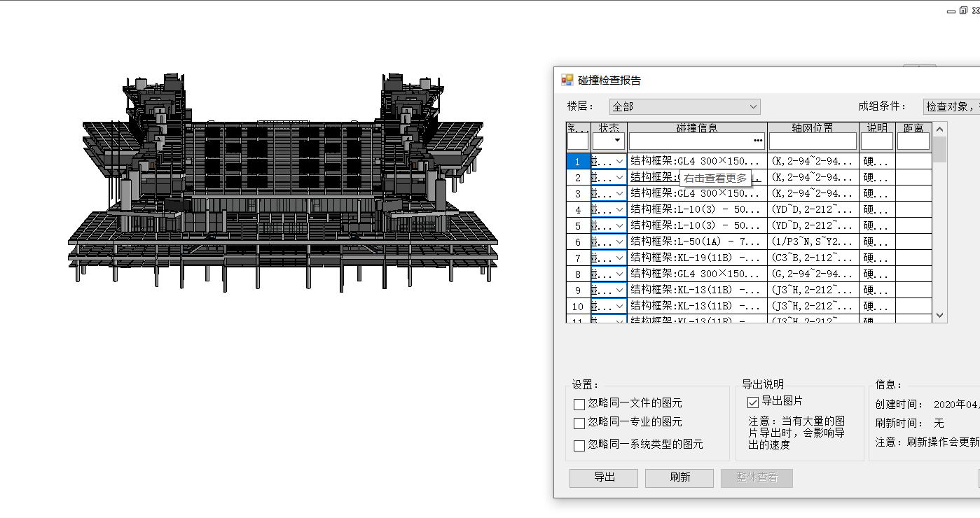980x518 pixels.
Task: Click row 1 grid position (K,2-94~2-94
Action: pos(813,161)
